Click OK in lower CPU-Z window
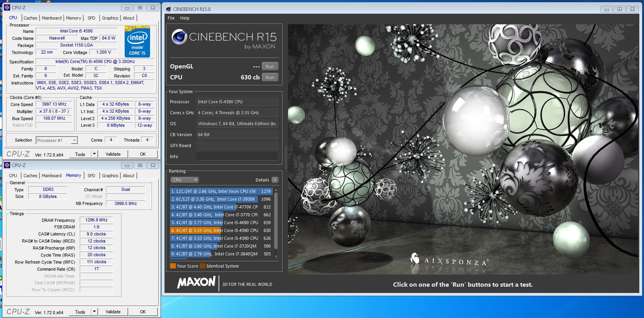This screenshot has height=318, width=644. coord(143,312)
